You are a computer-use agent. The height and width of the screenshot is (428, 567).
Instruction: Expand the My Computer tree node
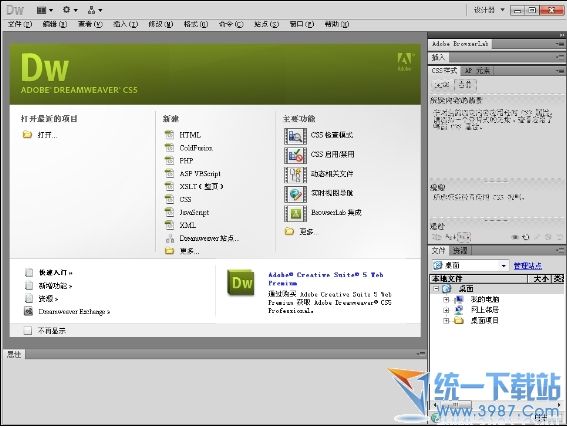tap(446, 299)
